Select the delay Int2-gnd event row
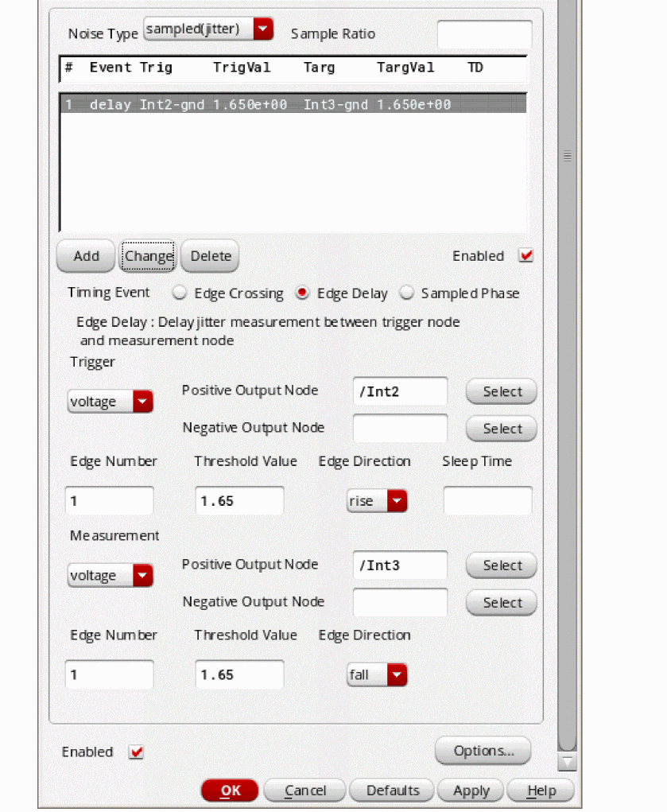 pos(293,105)
